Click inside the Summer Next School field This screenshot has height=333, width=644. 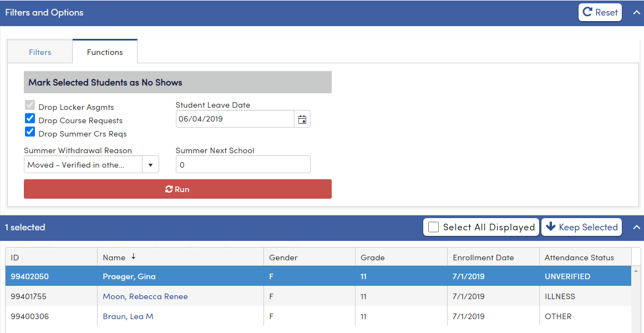tap(242, 164)
